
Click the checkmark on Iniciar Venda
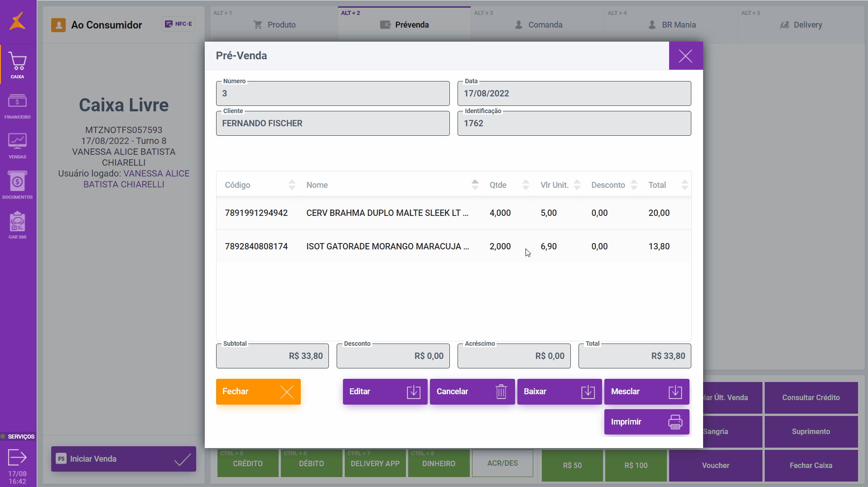[183, 459]
